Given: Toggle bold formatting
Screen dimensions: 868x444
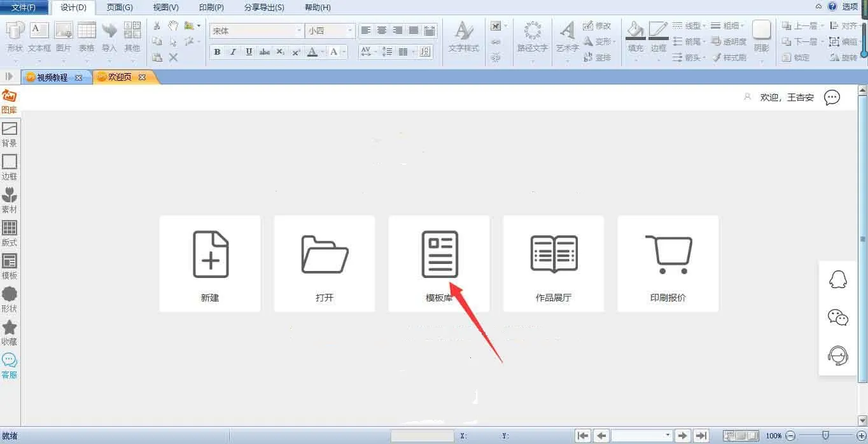Looking at the screenshot, I should 217,52.
